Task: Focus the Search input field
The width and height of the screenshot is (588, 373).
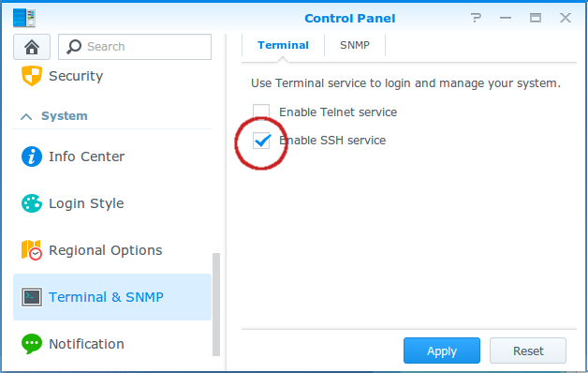Action: [x=135, y=47]
